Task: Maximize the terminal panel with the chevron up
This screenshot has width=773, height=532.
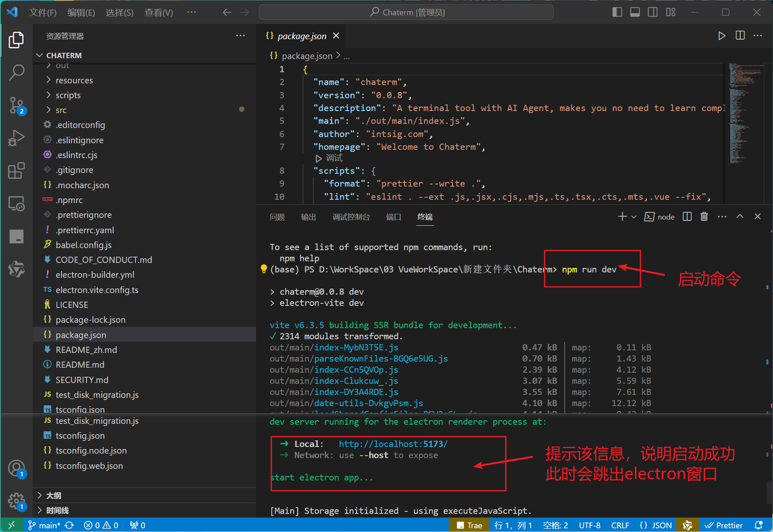Action: click(740, 217)
